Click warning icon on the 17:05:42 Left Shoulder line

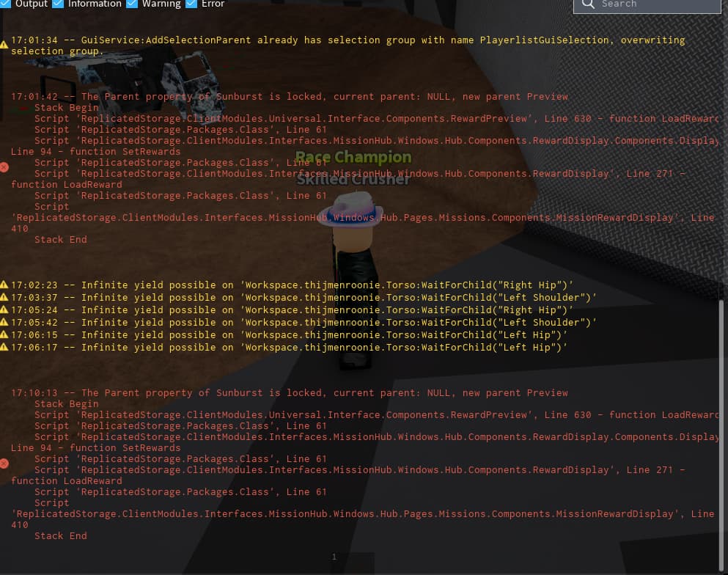tap(6, 322)
